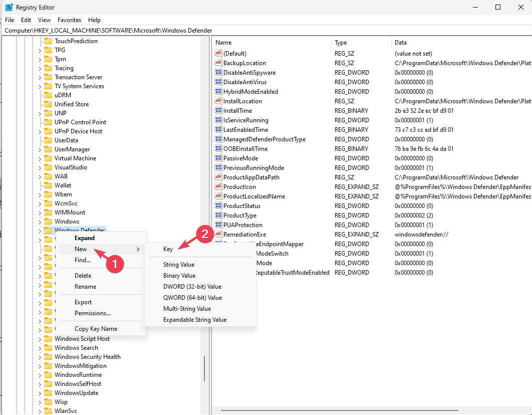
Task: Expand the Transaction Server key
Action: point(40,77)
